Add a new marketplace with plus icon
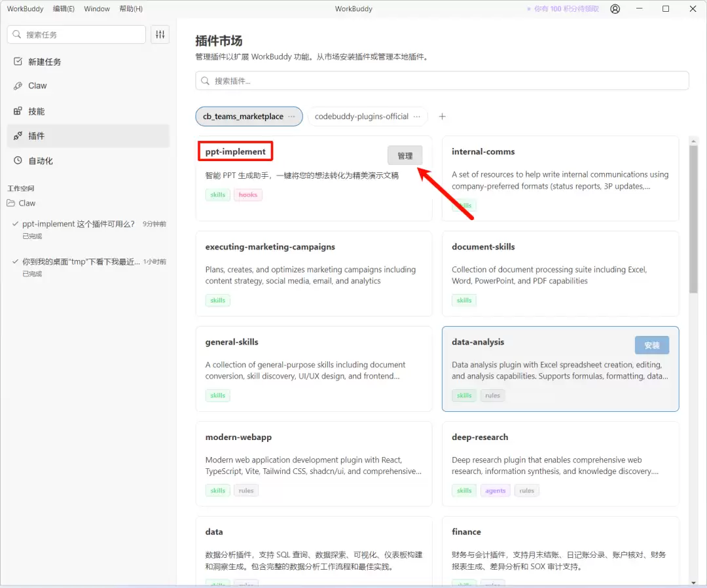The width and height of the screenshot is (707, 588). (442, 117)
